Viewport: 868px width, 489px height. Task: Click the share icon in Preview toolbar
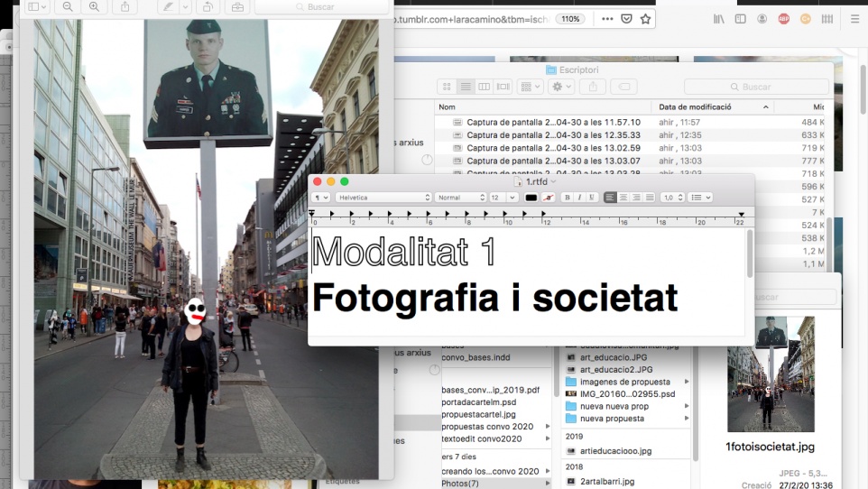125,6
